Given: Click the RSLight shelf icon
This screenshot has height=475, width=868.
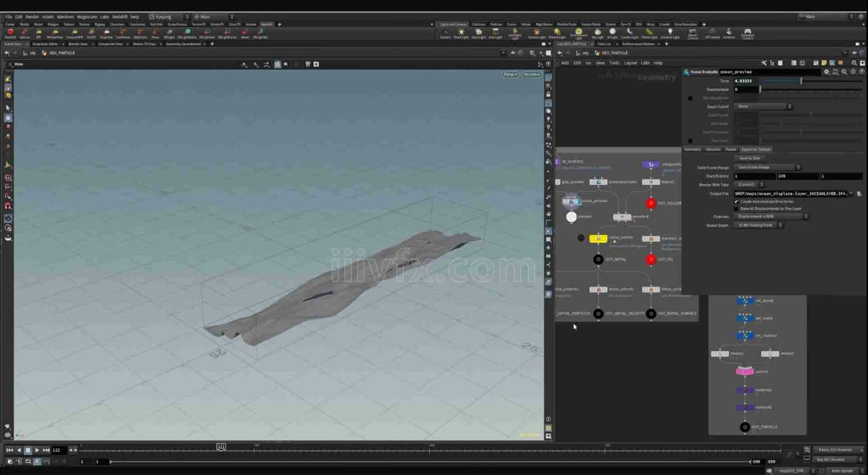Looking at the screenshot, I should coord(169,34).
